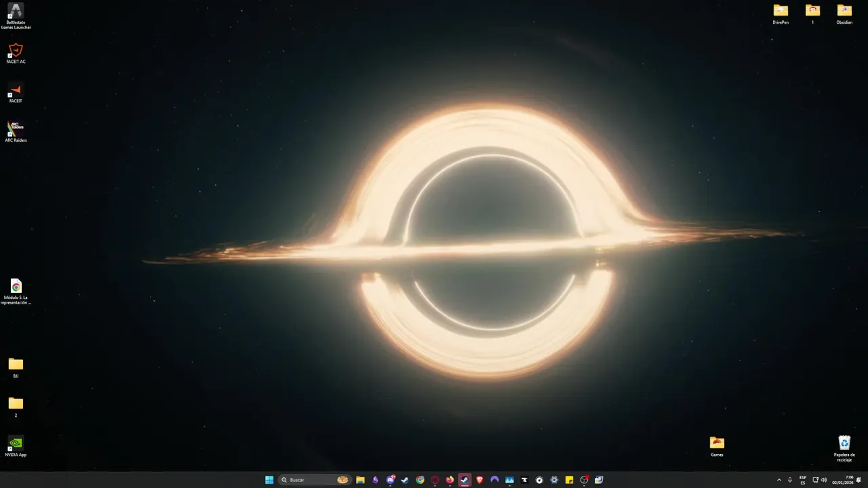Select the Games folder on desktop

tap(717, 447)
